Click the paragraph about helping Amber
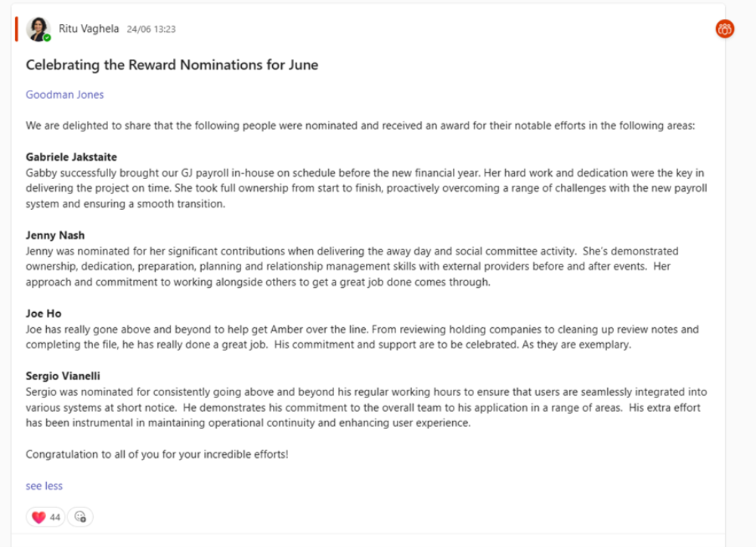Screen dimensions: 756x547 pyautogui.click(x=362, y=337)
